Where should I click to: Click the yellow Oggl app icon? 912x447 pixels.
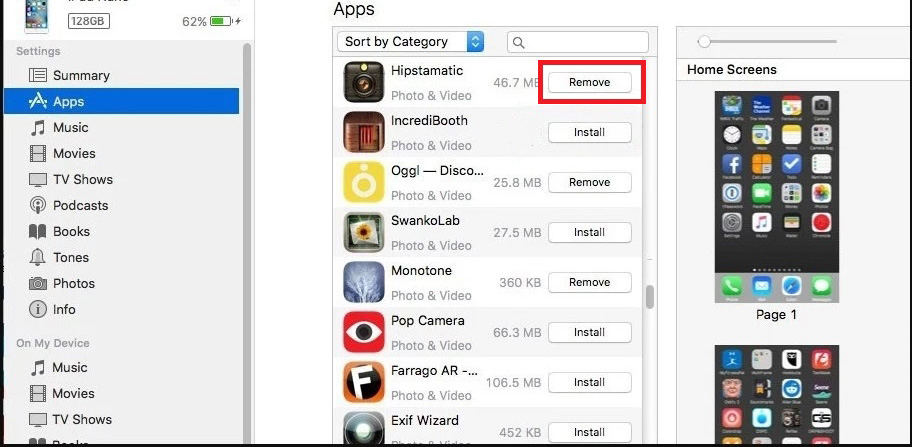click(x=364, y=182)
